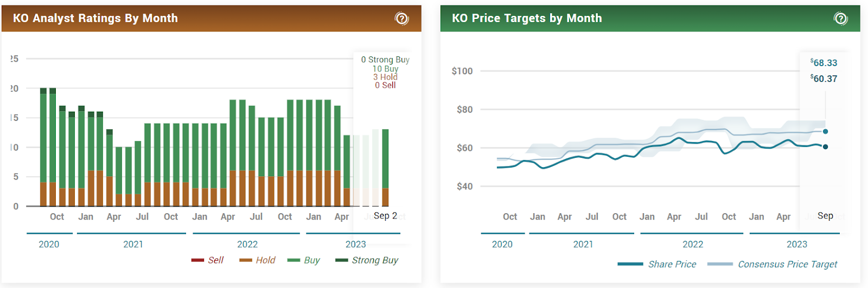Click the share price endpoint dot
The width and height of the screenshot is (868, 288).
[825, 146]
